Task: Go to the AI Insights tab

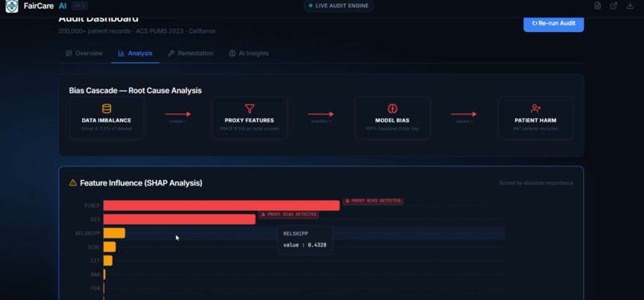Action: tap(248, 54)
